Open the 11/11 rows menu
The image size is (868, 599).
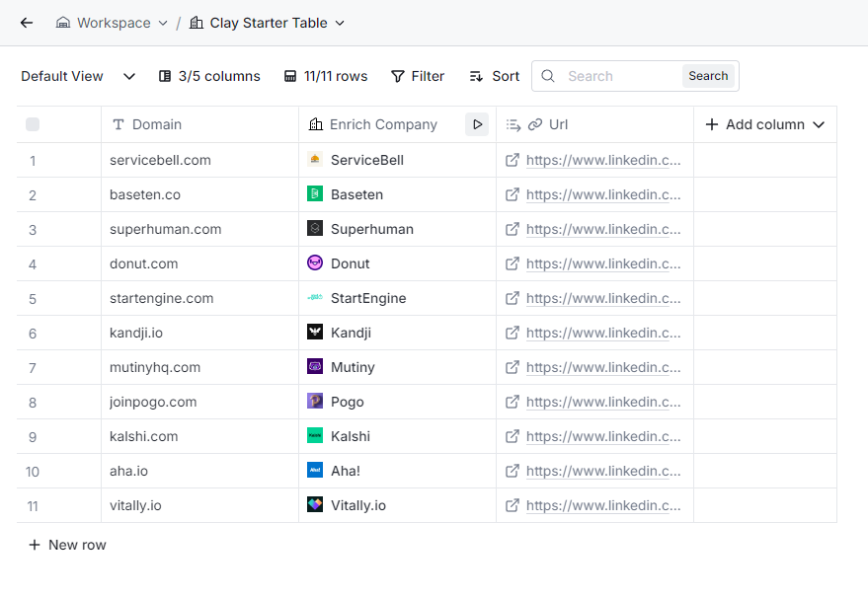[x=326, y=76]
